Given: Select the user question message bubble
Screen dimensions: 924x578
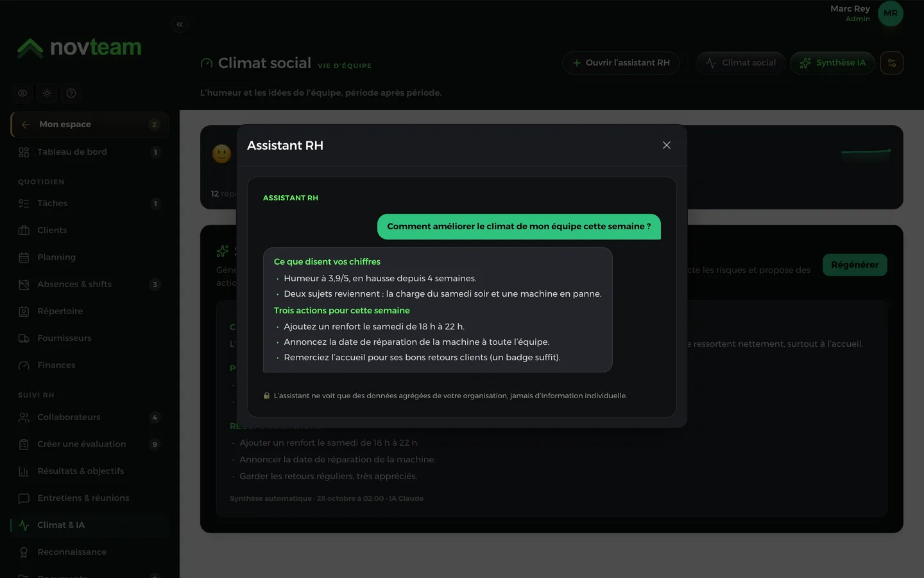Looking at the screenshot, I should (519, 227).
